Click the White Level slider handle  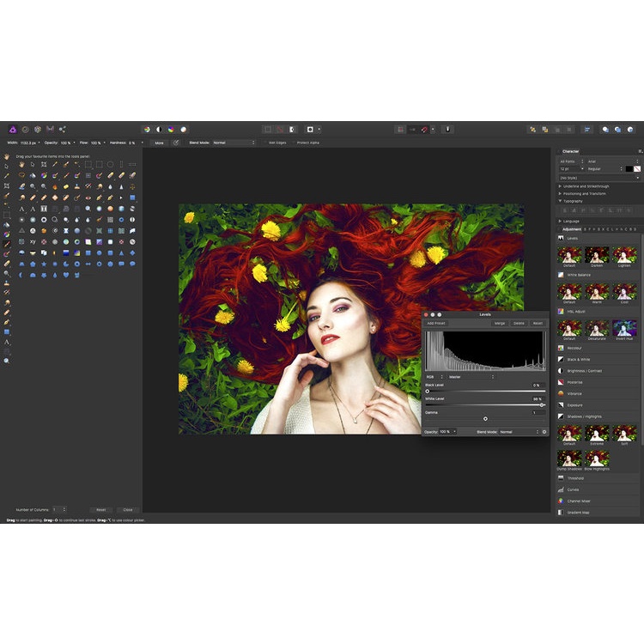pyautogui.click(x=541, y=404)
